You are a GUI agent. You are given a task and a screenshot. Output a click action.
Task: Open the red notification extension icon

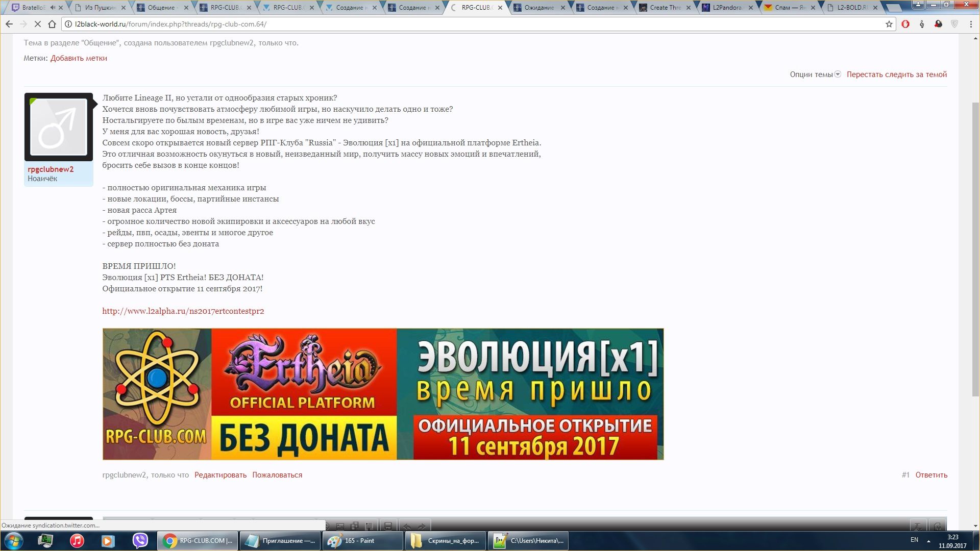(938, 24)
